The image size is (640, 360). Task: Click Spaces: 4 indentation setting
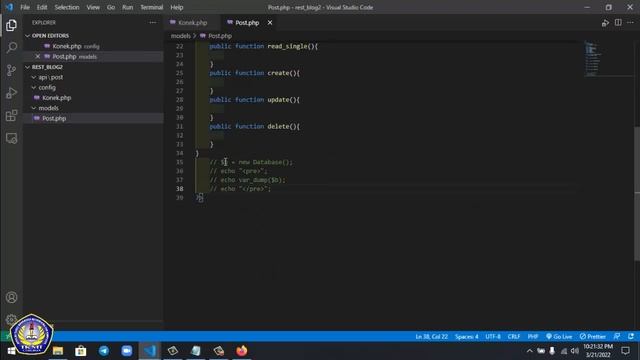point(467,336)
